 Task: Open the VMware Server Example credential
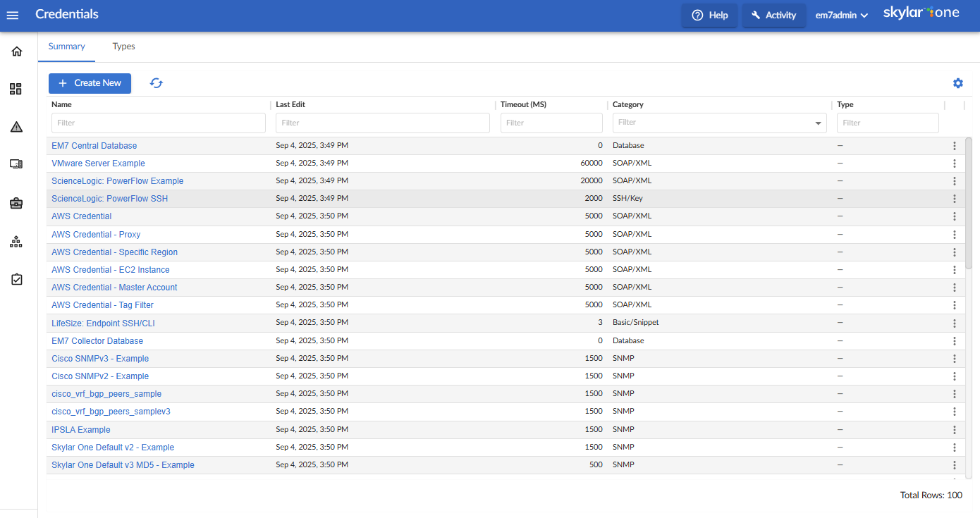[98, 163]
